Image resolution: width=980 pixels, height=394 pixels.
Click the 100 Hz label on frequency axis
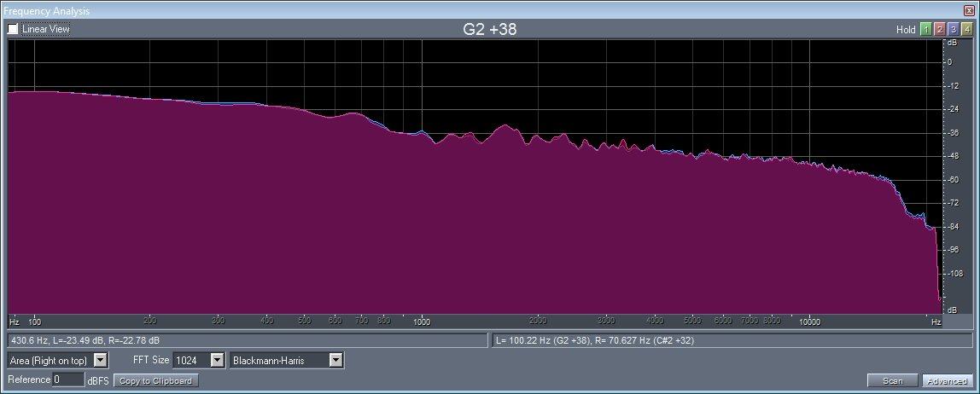pyautogui.click(x=34, y=322)
